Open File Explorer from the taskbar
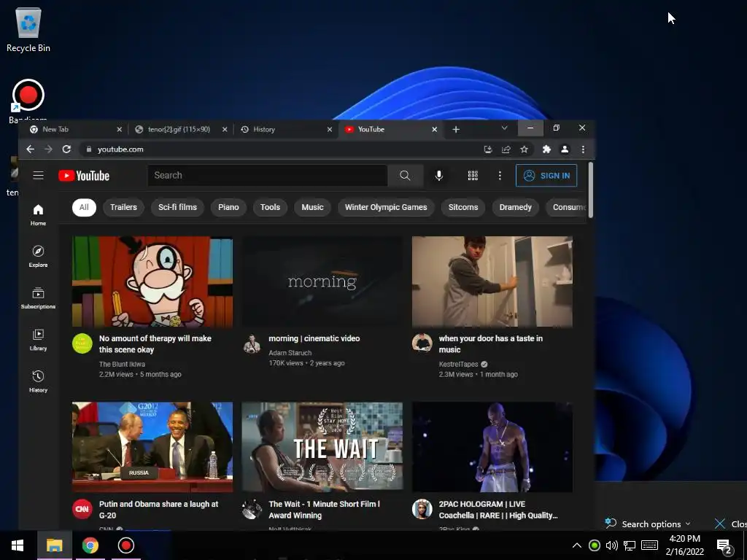Image resolution: width=747 pixels, height=560 pixels. pyautogui.click(x=54, y=545)
